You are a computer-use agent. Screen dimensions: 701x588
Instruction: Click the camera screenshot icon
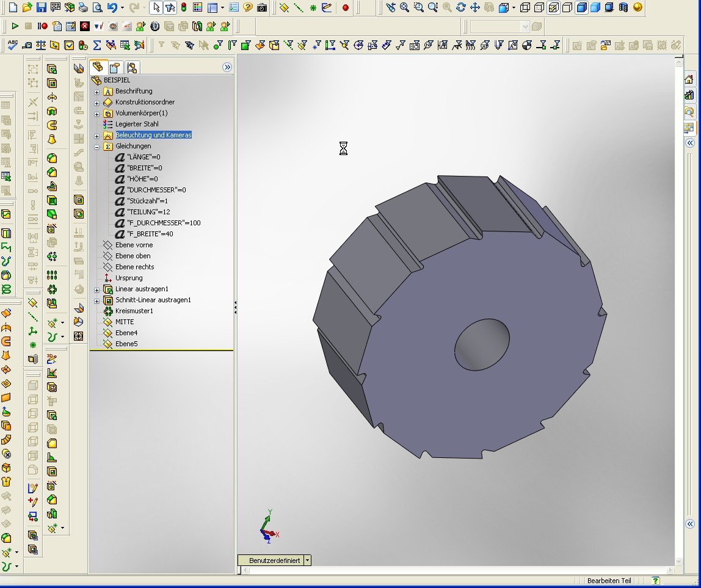coord(262,8)
